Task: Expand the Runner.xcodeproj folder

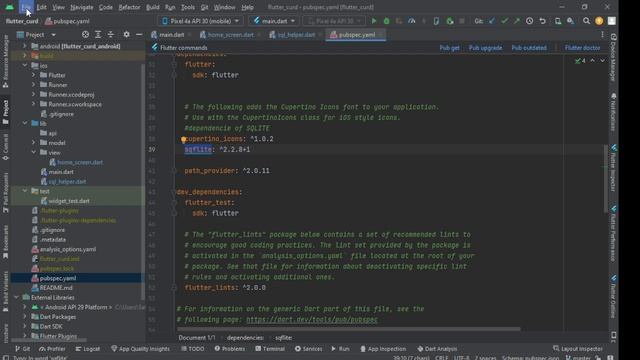Action: pyautogui.click(x=33, y=94)
